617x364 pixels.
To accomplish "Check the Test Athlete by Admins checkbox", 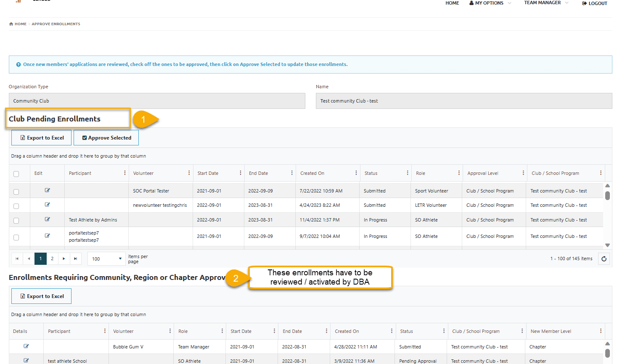I will click(x=16, y=220).
